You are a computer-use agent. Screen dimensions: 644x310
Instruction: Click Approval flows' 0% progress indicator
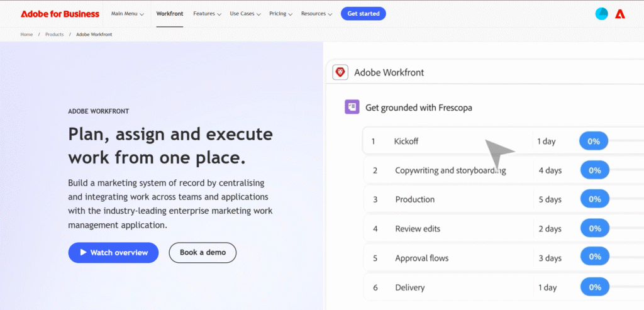click(x=595, y=256)
